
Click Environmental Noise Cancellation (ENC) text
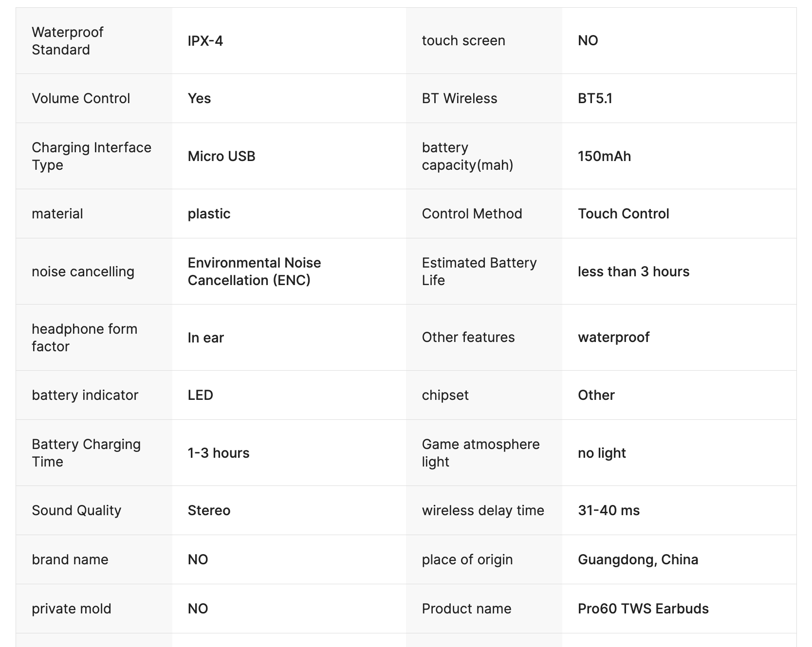pos(254,271)
